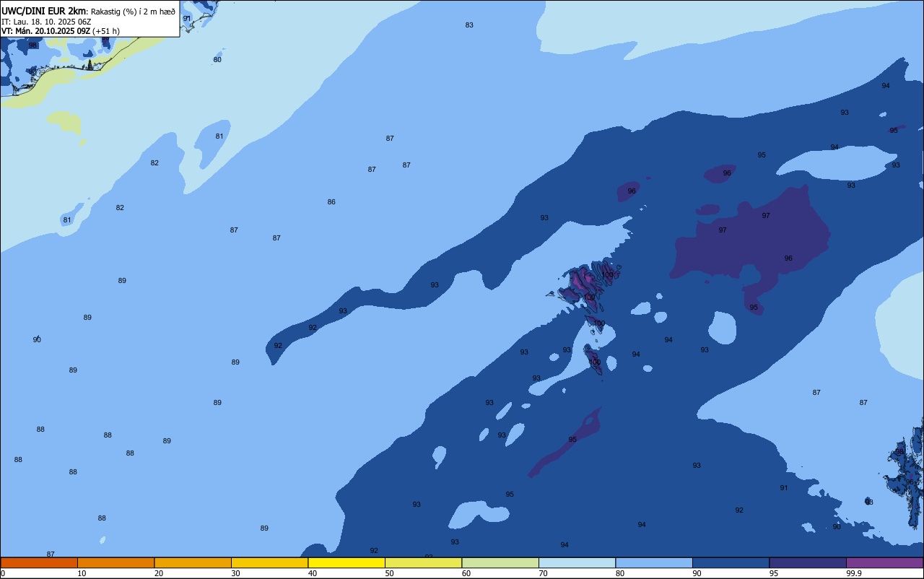924x579 pixels.
Task: Click the purple legend swatch above 99.9
Action: (x=884, y=562)
